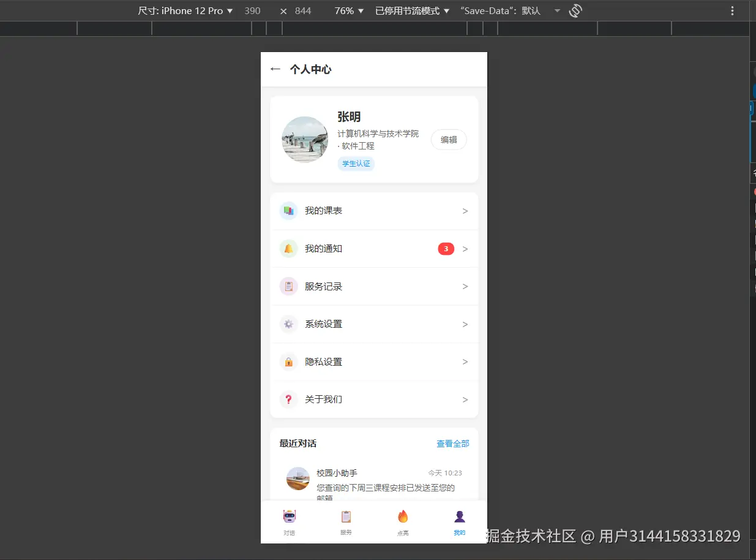
Task: Open the 76% zoom dropdown
Action: coord(349,10)
